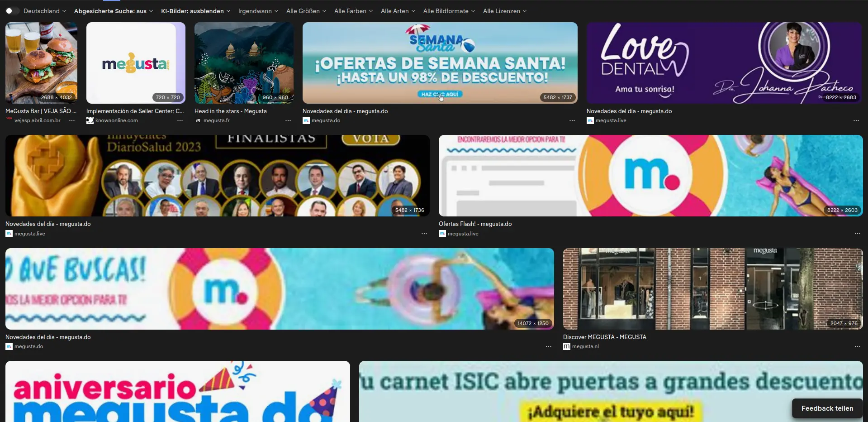The height and width of the screenshot is (422, 868).
Task: Click three-dot menu for Love Dental result
Action: tap(856, 120)
